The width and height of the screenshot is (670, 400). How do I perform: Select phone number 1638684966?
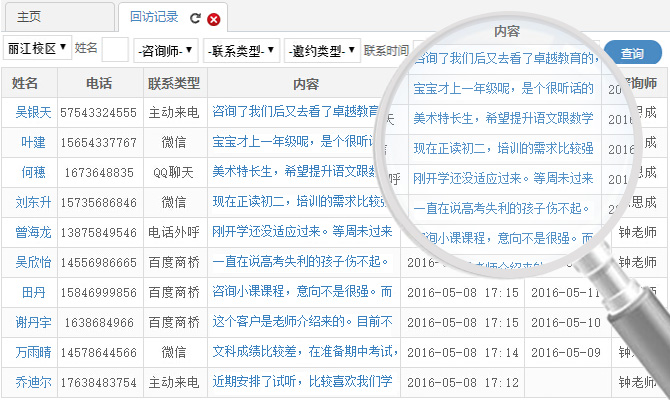[99, 323]
